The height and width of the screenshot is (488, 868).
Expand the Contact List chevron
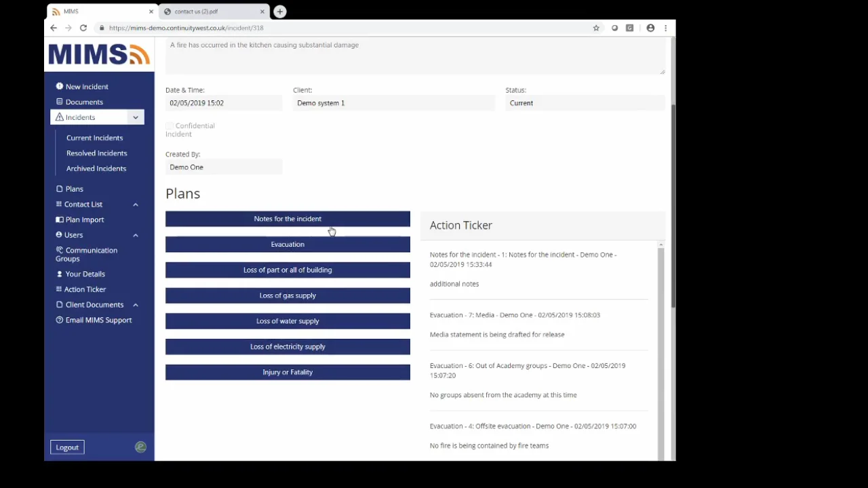(x=136, y=204)
